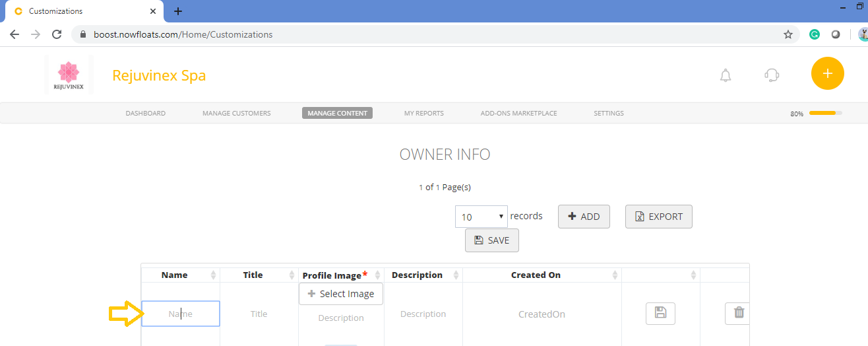Click the OWNER INFO heading

pyautogui.click(x=445, y=155)
